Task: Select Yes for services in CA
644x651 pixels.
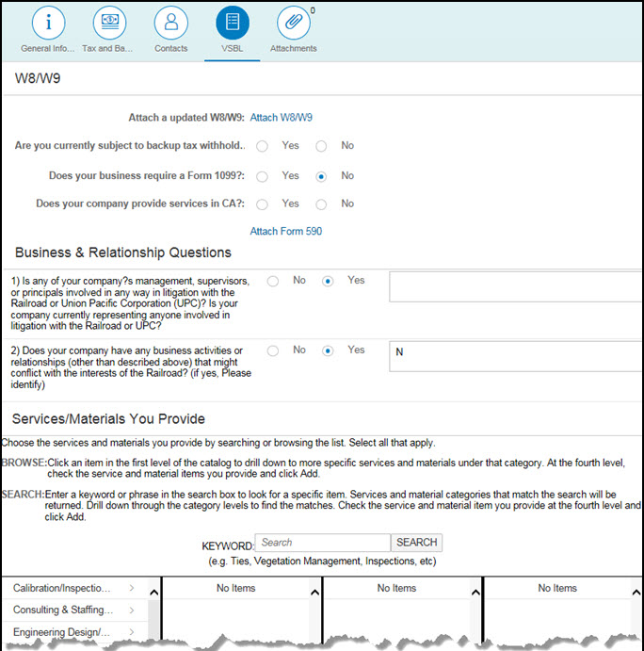Action: 262,204
